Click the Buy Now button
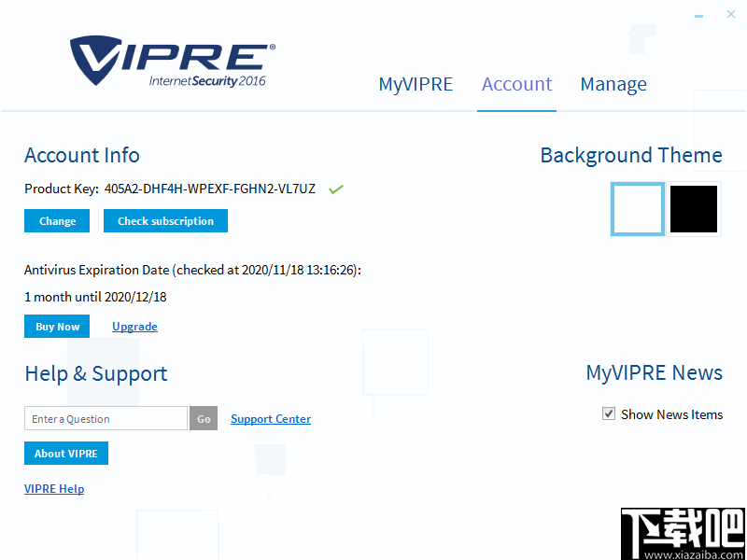Screen dimensions: 747x560 click(x=56, y=327)
